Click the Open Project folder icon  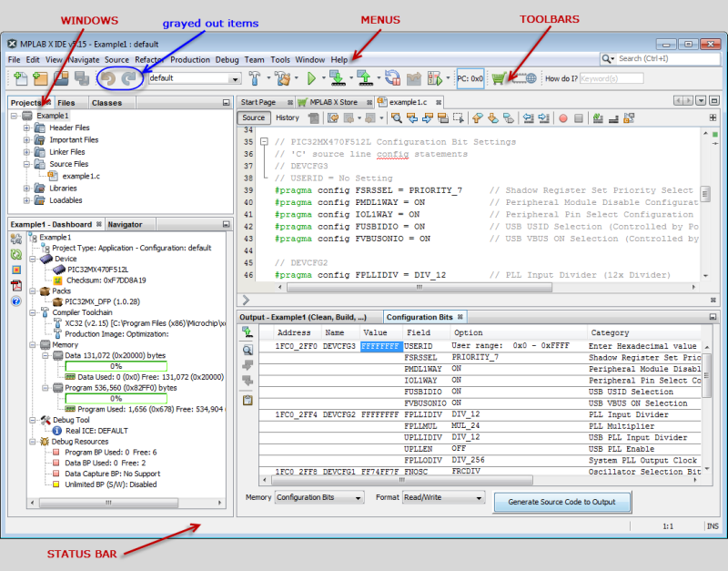[x=60, y=79]
